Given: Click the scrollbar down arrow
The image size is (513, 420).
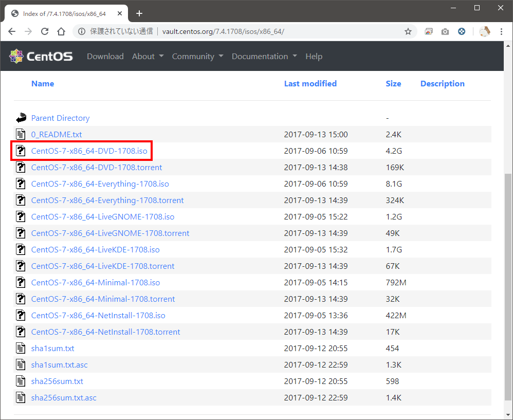Looking at the screenshot, I should [x=508, y=415].
